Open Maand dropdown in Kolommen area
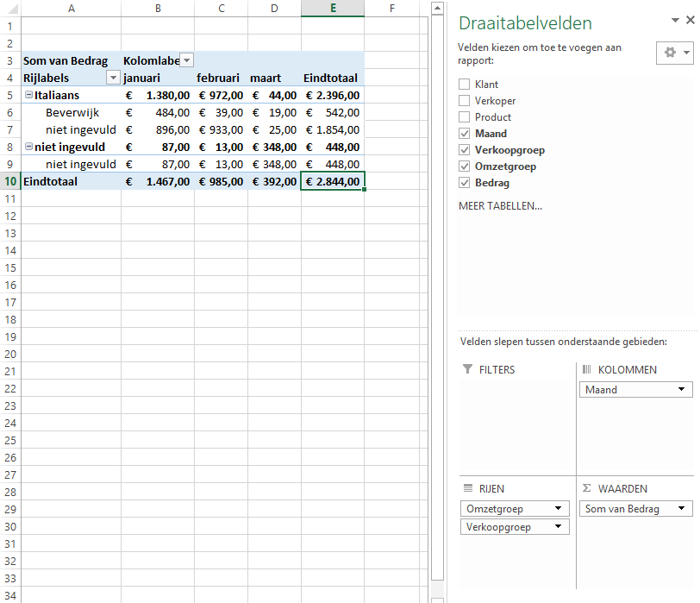Image resolution: width=700 pixels, height=603 pixels. click(x=683, y=390)
